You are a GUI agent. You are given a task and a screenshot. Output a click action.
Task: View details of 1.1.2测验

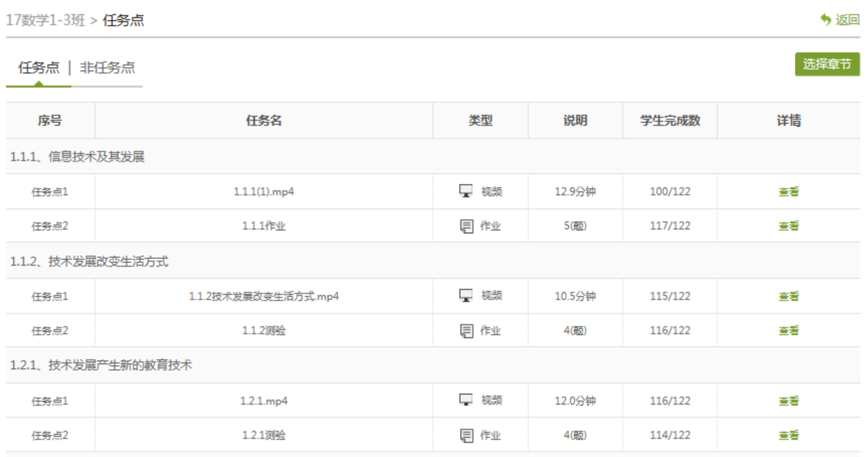788,331
